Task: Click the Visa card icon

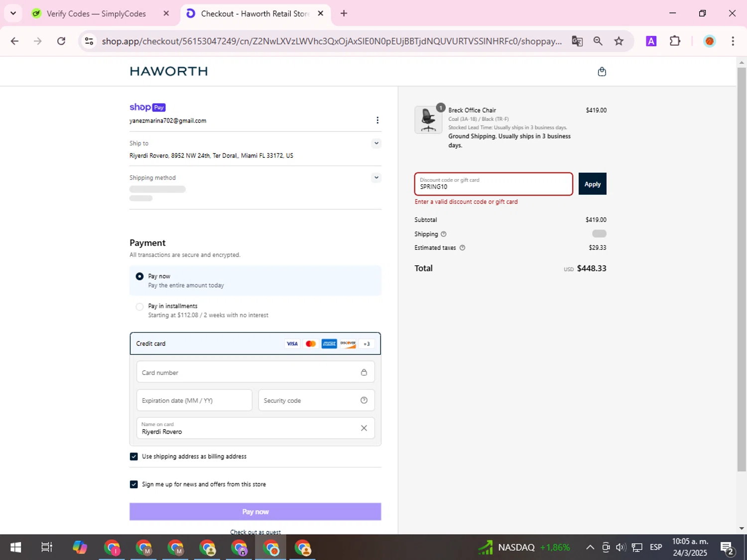Action: pyautogui.click(x=292, y=343)
